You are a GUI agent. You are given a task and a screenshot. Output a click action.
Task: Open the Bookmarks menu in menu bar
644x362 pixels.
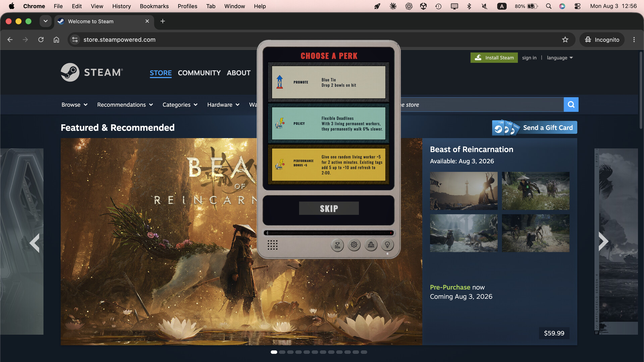tap(154, 6)
